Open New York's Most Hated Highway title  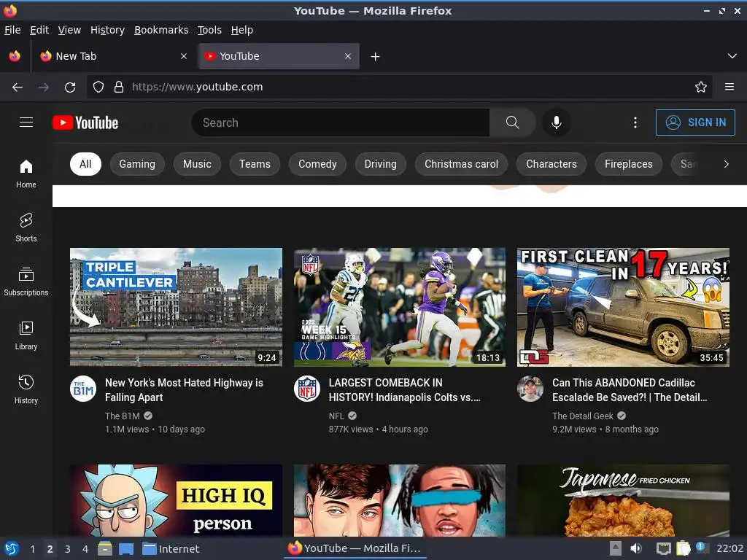tap(184, 390)
